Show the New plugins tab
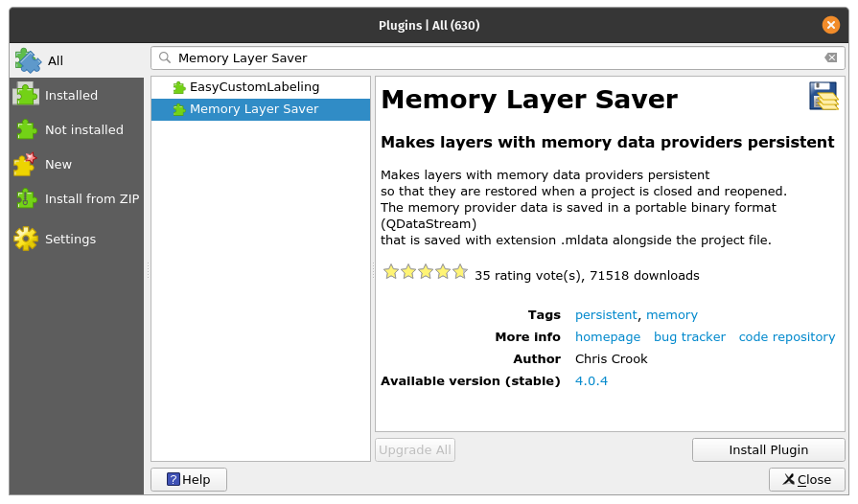The width and height of the screenshot is (858, 504). [x=77, y=164]
